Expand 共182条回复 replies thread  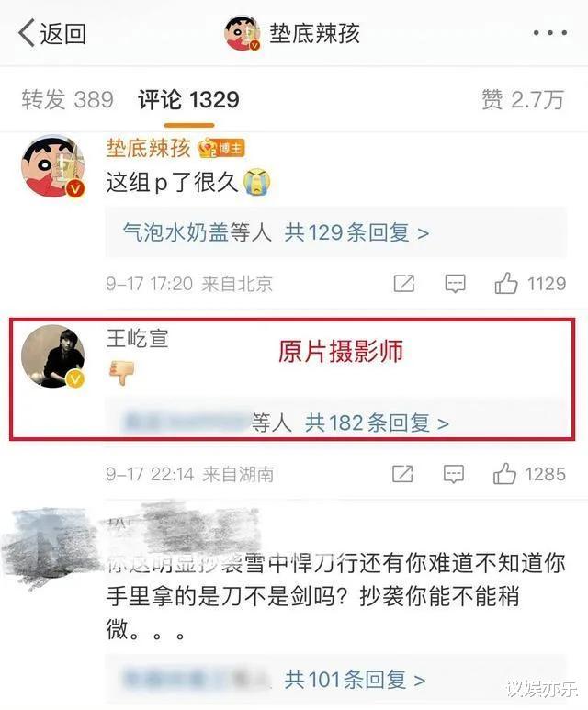point(377,423)
